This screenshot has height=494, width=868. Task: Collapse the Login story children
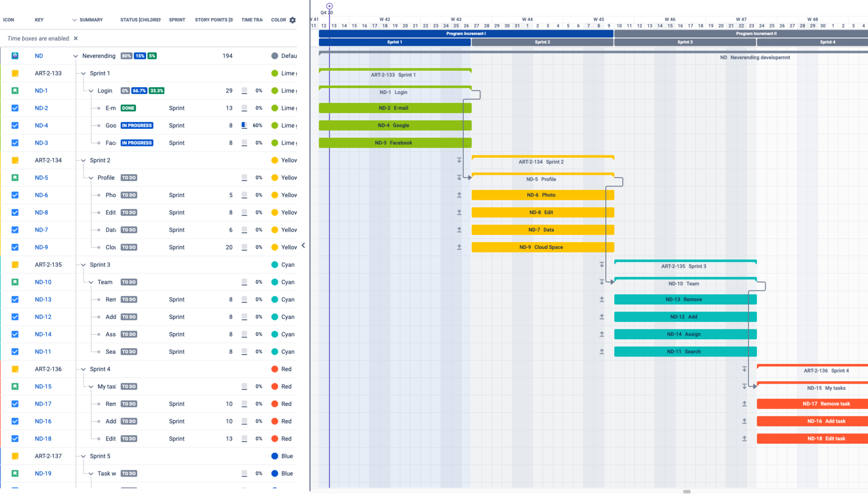(x=91, y=91)
